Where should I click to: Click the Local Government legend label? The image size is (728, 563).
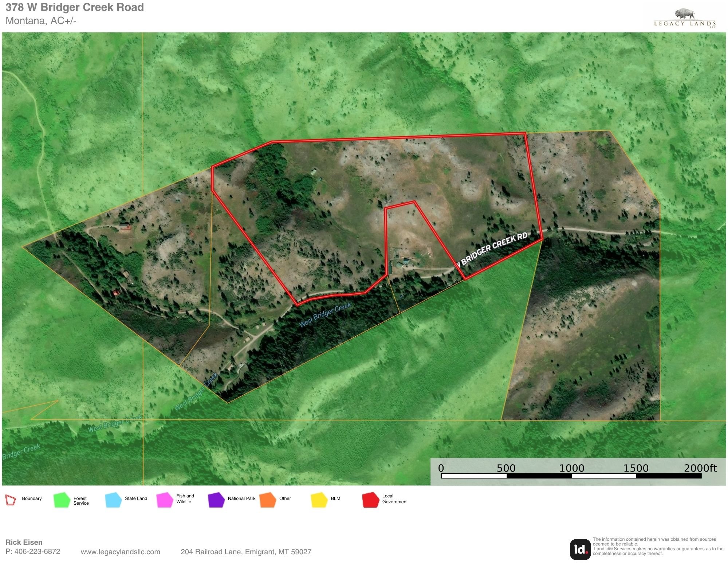click(x=395, y=499)
